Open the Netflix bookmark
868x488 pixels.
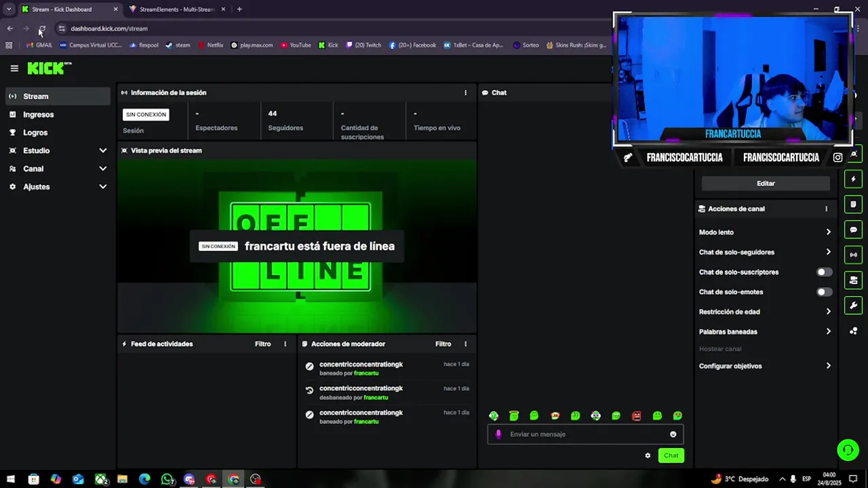click(x=210, y=45)
